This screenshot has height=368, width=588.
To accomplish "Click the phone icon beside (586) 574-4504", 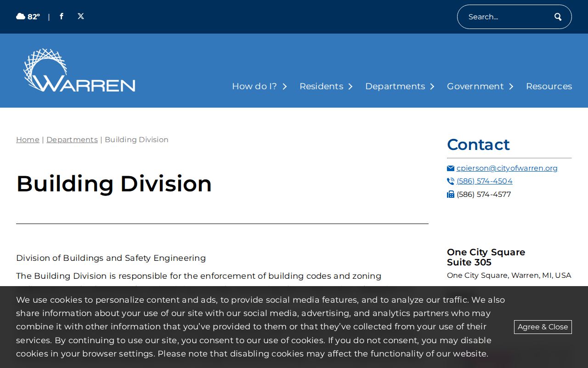I will pyautogui.click(x=451, y=181).
